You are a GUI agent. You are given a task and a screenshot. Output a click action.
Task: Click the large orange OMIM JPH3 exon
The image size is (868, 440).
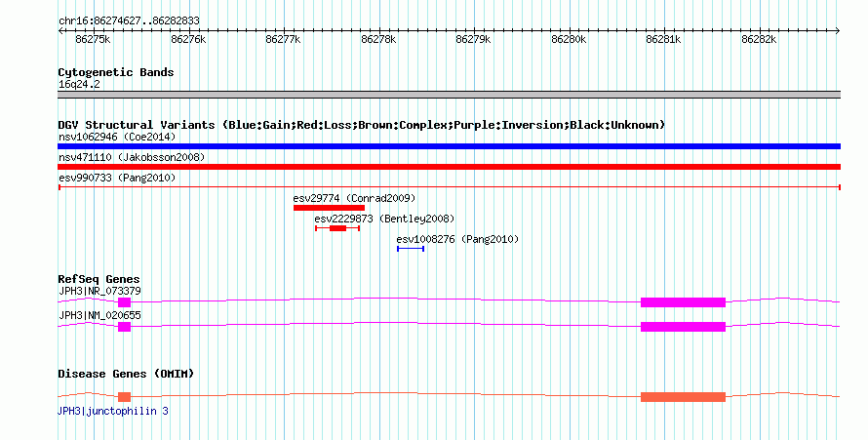[683, 397]
